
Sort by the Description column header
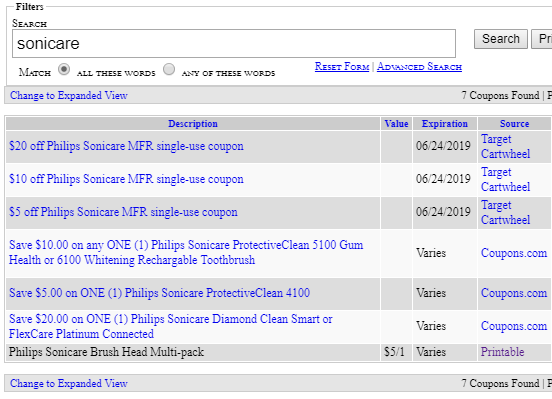click(x=193, y=124)
